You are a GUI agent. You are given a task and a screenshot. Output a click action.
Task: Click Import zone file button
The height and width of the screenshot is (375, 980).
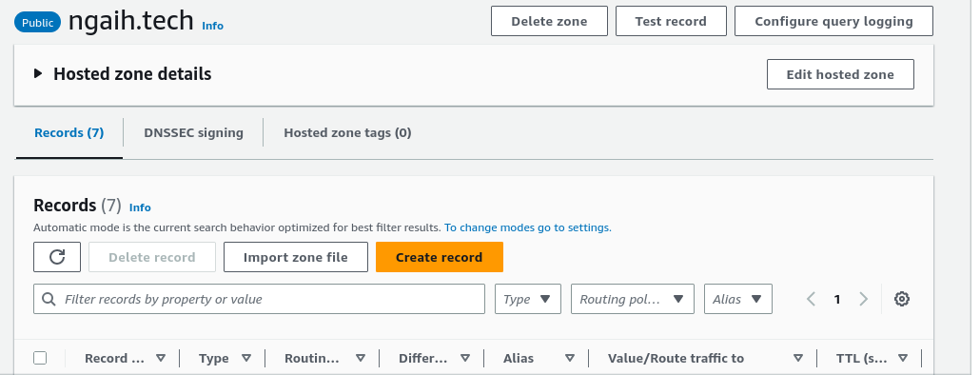click(x=296, y=257)
